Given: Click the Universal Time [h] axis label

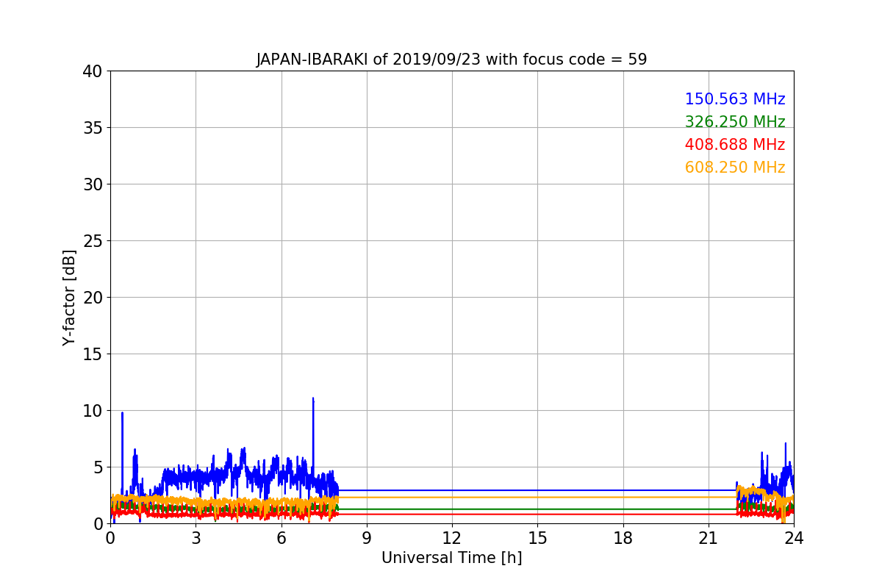Looking at the screenshot, I should coord(451,558).
